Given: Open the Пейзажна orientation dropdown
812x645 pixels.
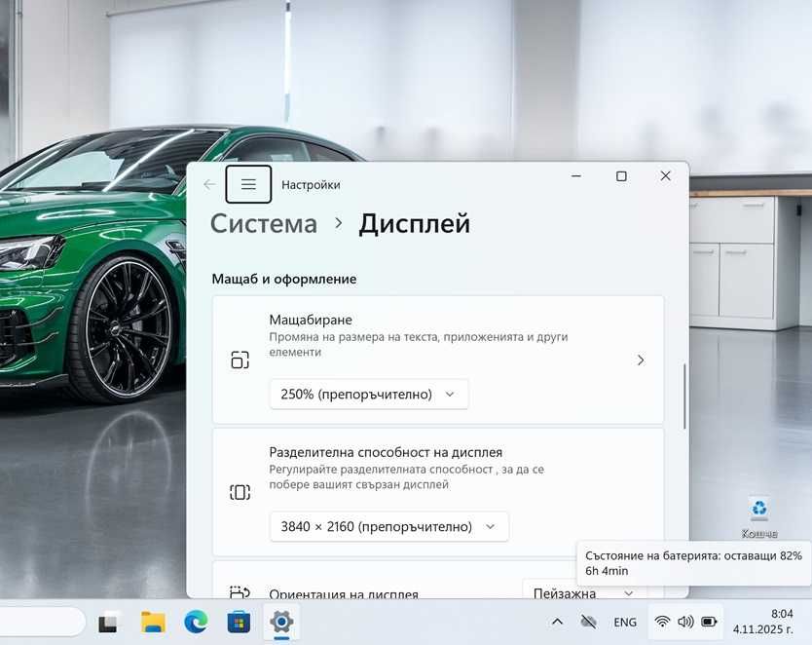Looking at the screenshot, I should [583, 592].
